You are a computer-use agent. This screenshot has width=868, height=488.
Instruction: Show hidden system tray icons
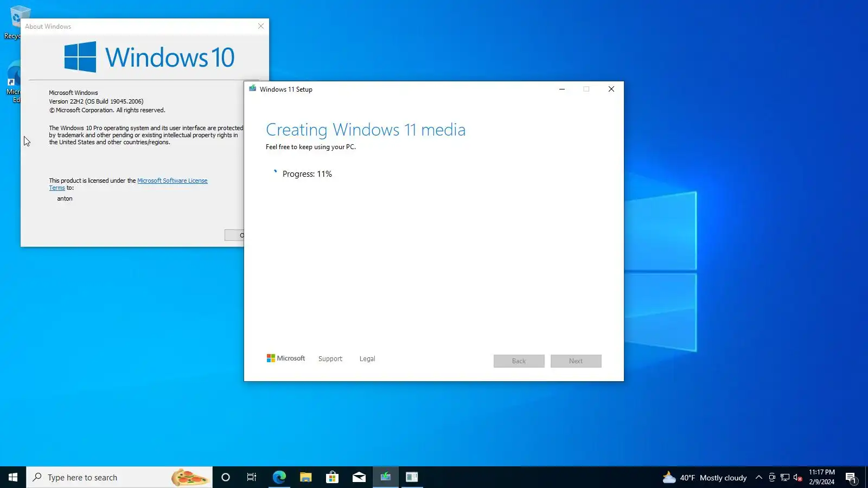[x=759, y=477]
